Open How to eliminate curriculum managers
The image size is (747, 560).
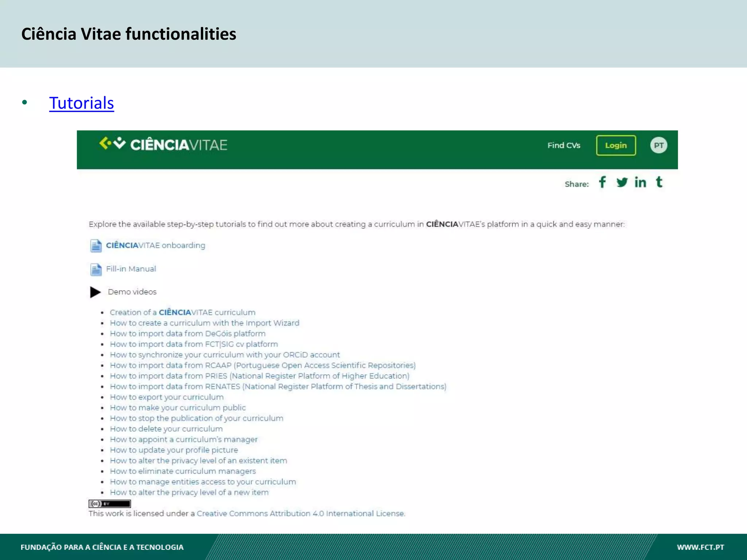pyautogui.click(x=183, y=471)
